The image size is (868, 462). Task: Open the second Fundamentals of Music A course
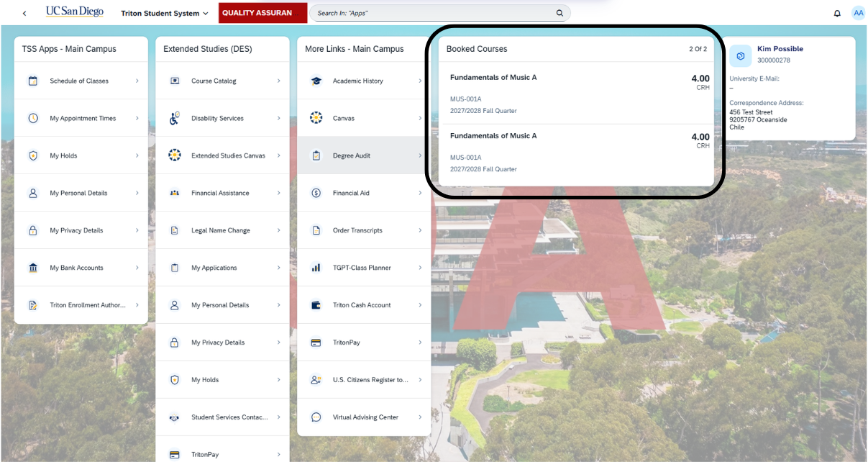[576, 153]
